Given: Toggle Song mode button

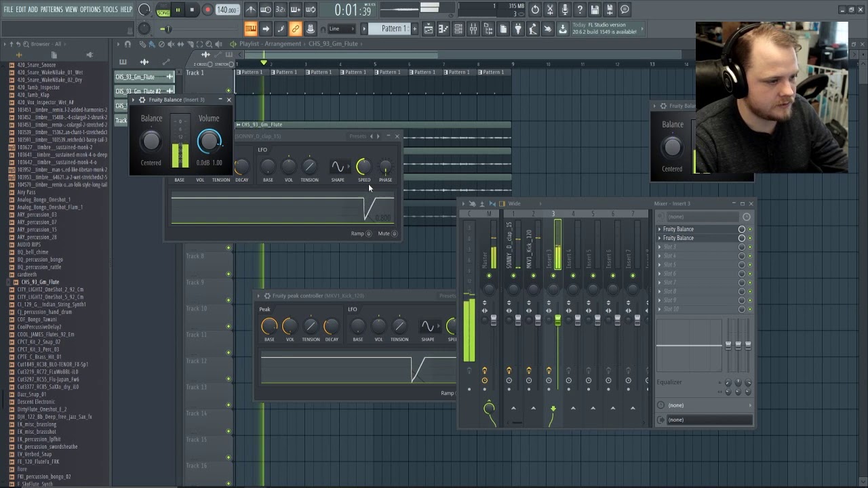Looking at the screenshot, I should (163, 12).
